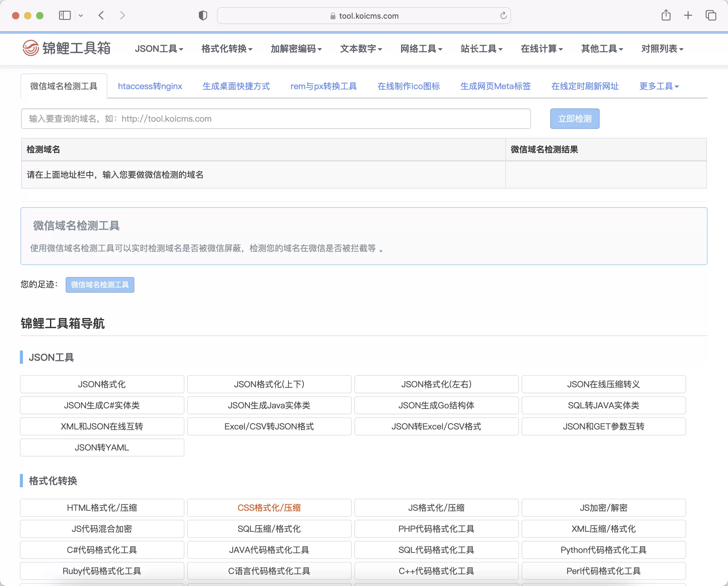Open JS格式化/压缩 tool
The height and width of the screenshot is (586, 728).
pos(436,508)
